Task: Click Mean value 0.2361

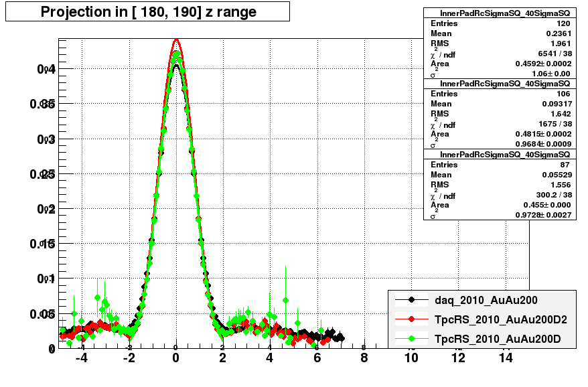Action: pos(559,33)
